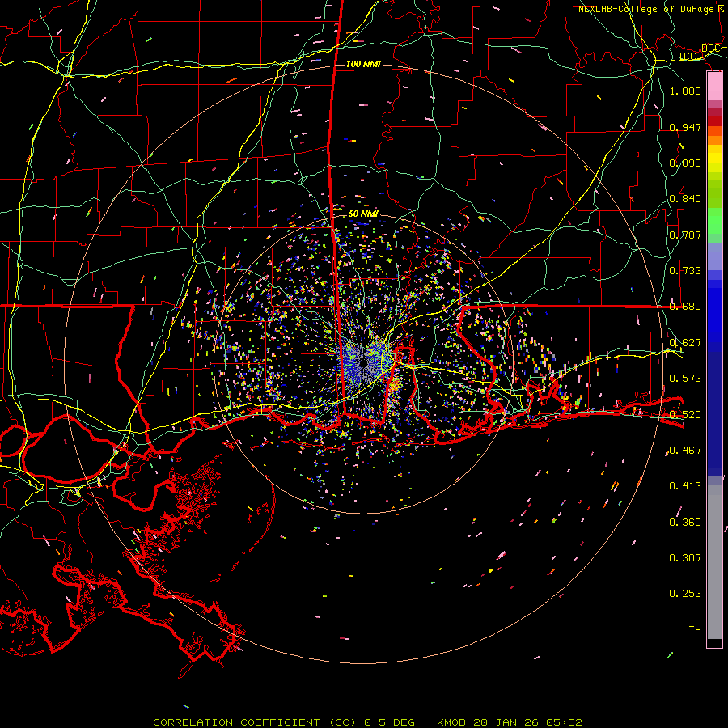Click the 0.413 legend value

[685, 486]
